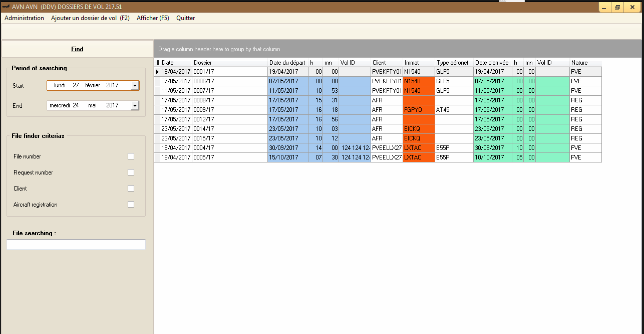
Task: Click the application icon in the title bar
Action: tap(6, 7)
